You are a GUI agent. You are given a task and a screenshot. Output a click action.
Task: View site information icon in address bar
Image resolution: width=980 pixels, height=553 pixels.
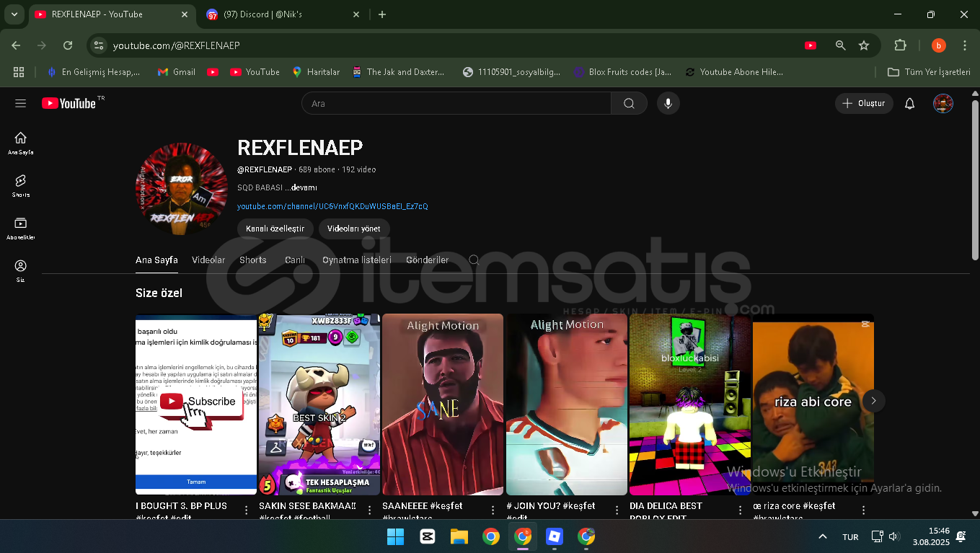[99, 45]
